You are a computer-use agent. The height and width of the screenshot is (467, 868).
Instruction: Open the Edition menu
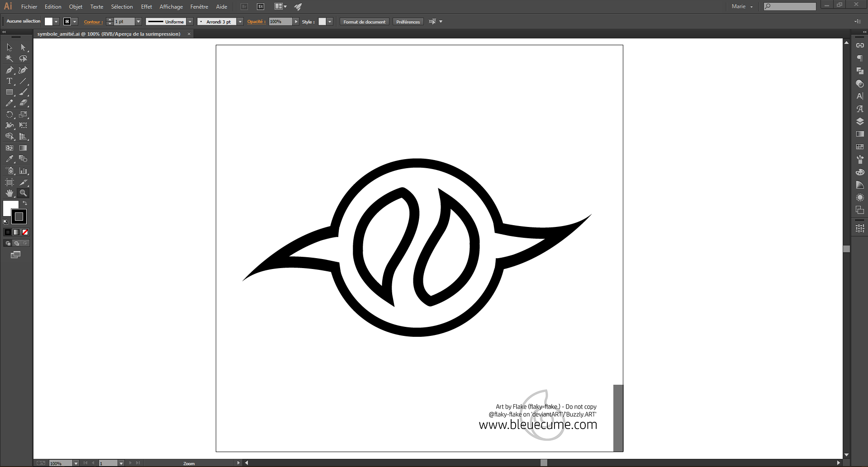coord(53,7)
